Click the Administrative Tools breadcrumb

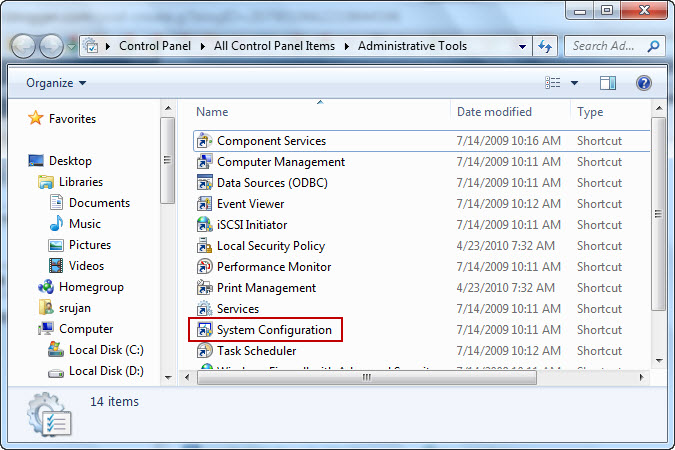(x=412, y=46)
